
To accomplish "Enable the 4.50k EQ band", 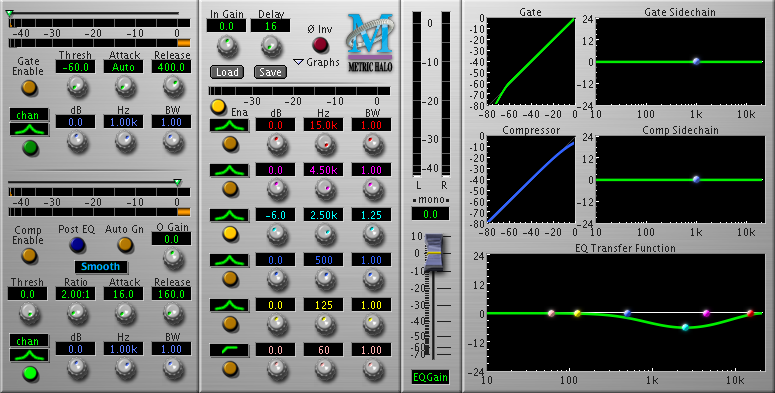I will coord(230,188).
